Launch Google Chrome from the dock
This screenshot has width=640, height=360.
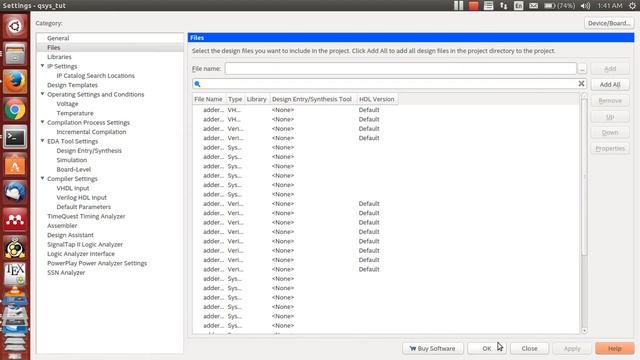(15, 109)
